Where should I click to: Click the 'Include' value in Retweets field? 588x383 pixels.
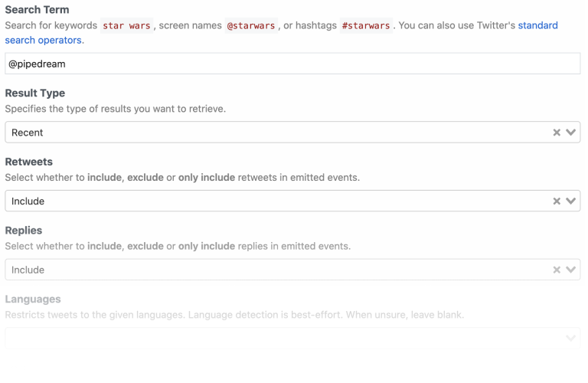[x=28, y=201]
